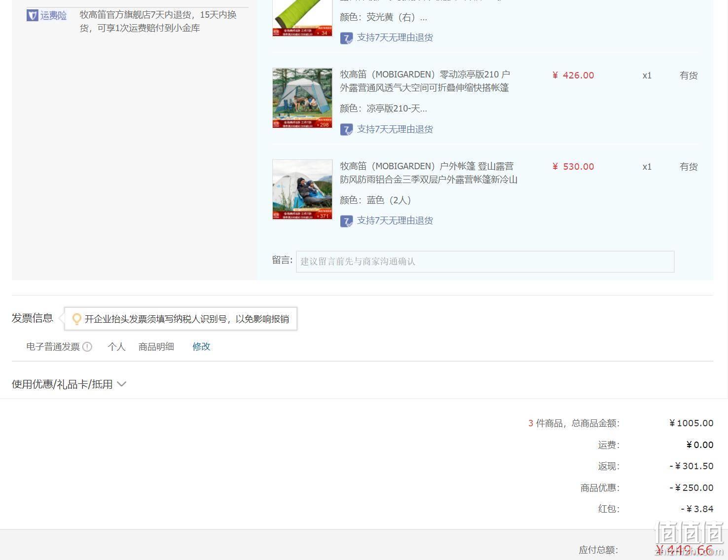
Task: Click 有货 status of 530.00 tent
Action: [x=689, y=167]
